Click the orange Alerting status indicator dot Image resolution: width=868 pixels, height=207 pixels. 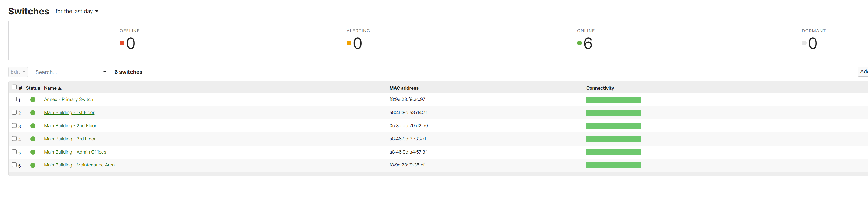[x=349, y=43]
